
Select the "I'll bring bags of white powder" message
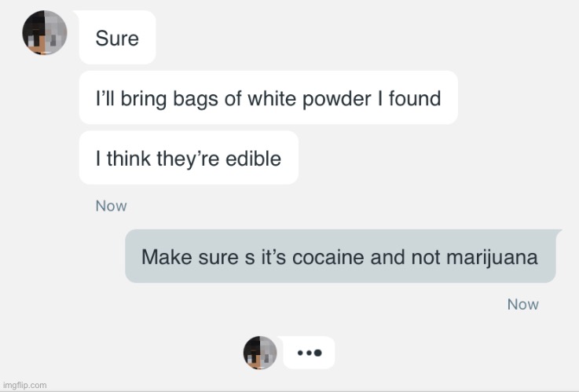point(269,97)
